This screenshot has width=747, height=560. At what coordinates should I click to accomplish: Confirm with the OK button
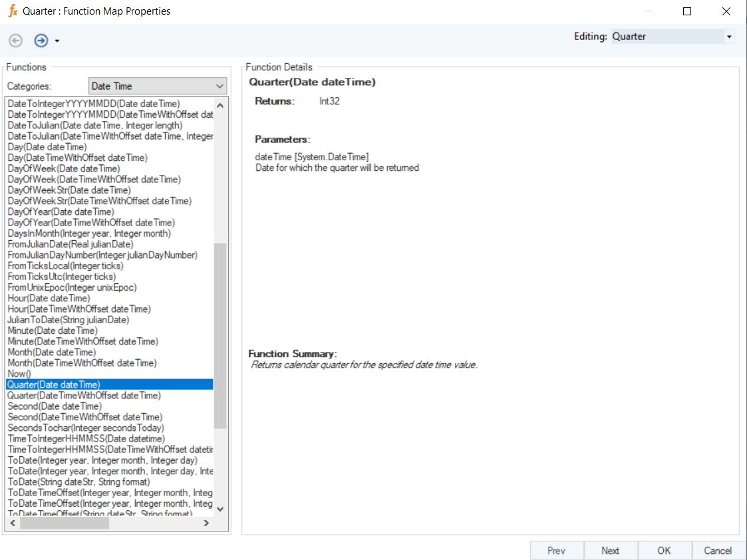[664, 551]
